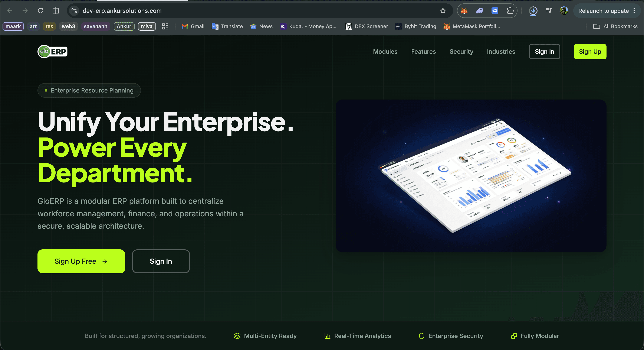The image size is (644, 350).
Task: Open the Kuda Money App bookmark
Action: (308, 26)
